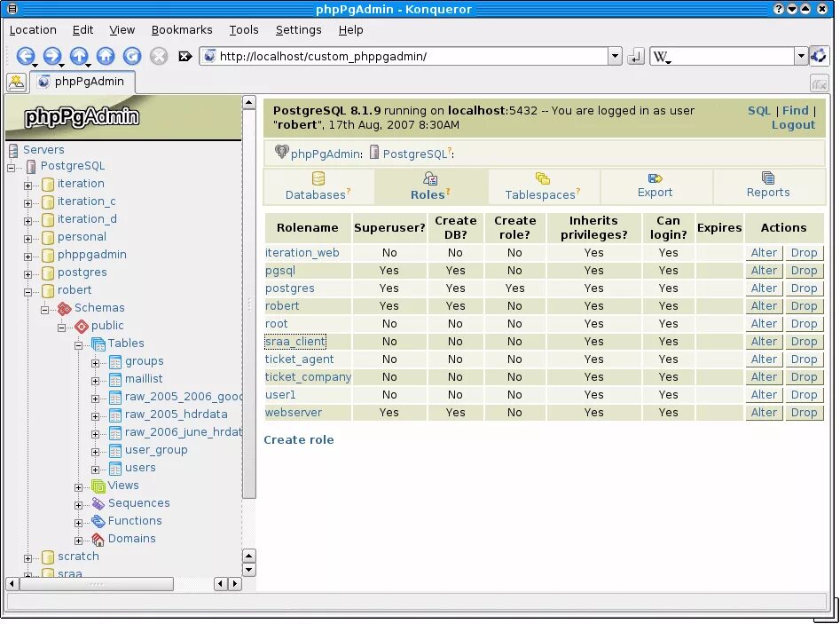Open the Settings menu
This screenshot has width=840, height=624.
tap(298, 30)
